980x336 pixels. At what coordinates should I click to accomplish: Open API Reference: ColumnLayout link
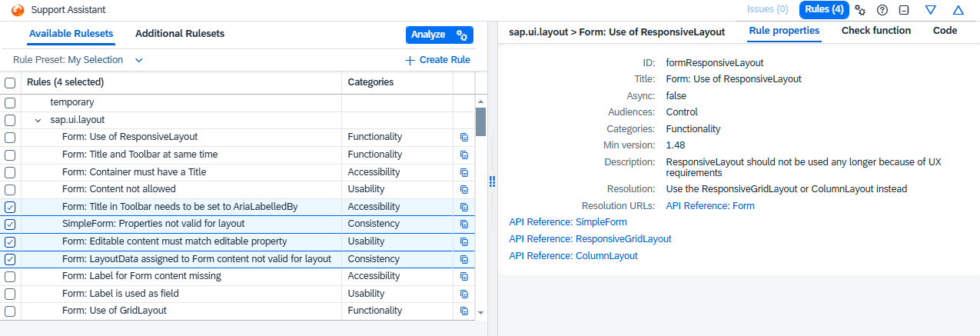pyautogui.click(x=573, y=256)
